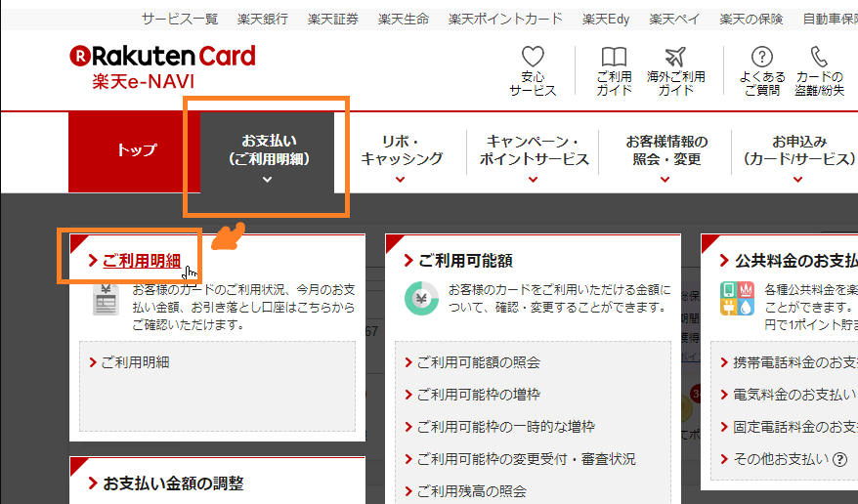Expand chevron under お申込み(カード/サービス)
This screenshot has height=504, width=858.
point(797,180)
